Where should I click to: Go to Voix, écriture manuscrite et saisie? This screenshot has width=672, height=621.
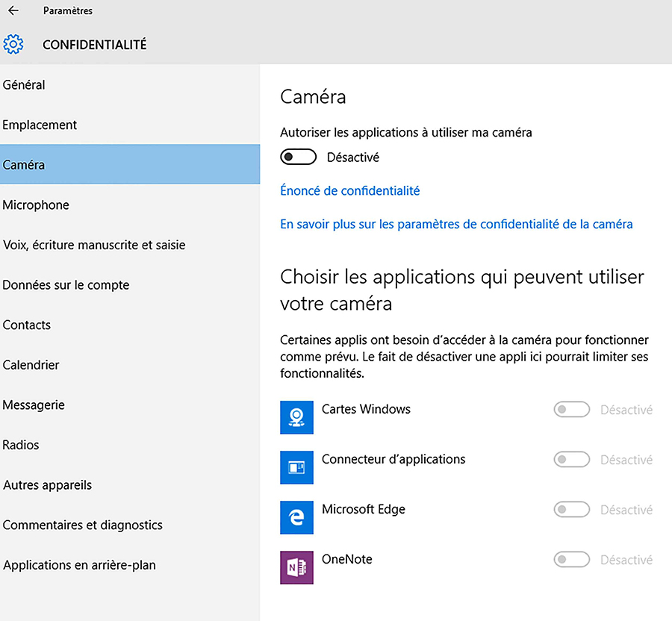130,245
